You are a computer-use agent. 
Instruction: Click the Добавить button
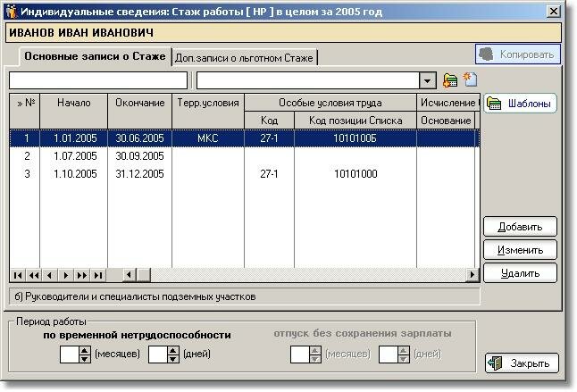click(520, 227)
